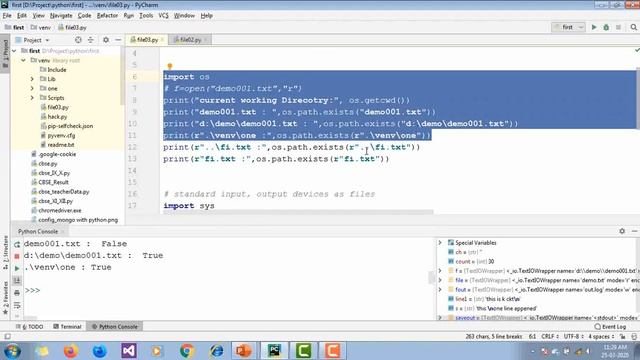Expand Special Variables in the variables pane

pyautogui.click(x=440, y=243)
